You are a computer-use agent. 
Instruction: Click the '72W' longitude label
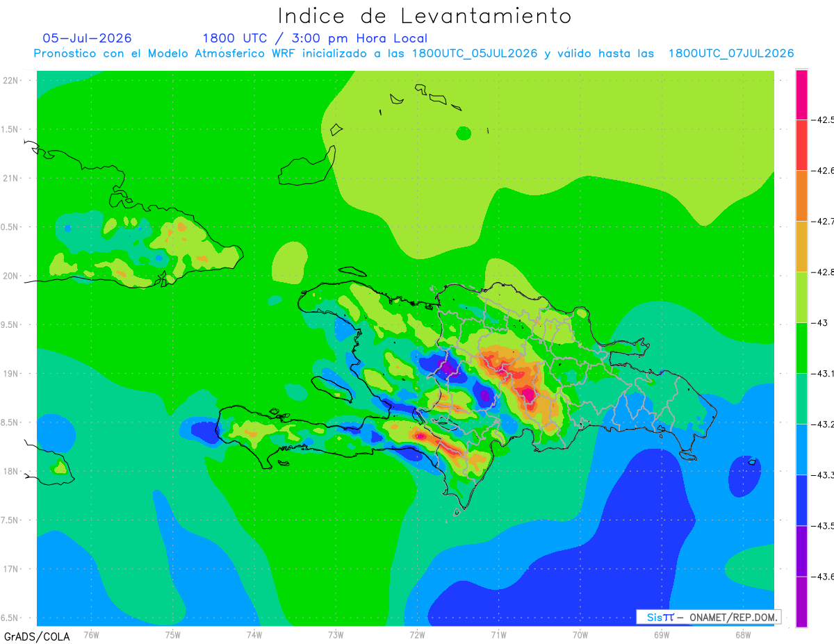click(x=417, y=634)
